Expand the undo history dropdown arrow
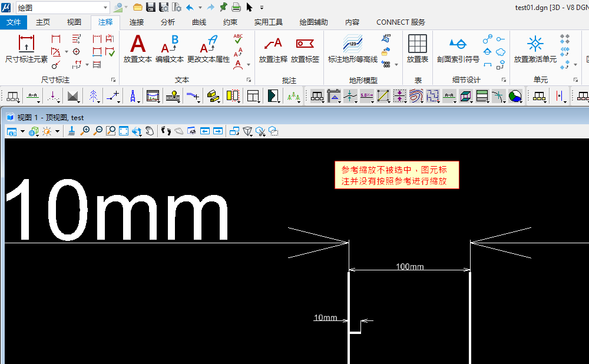 pos(200,8)
